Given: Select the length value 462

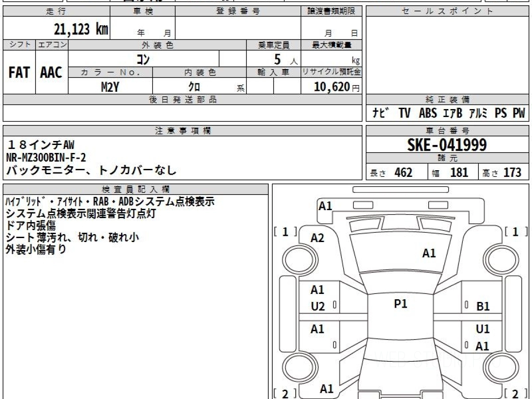Looking at the screenshot, I should (x=403, y=172).
